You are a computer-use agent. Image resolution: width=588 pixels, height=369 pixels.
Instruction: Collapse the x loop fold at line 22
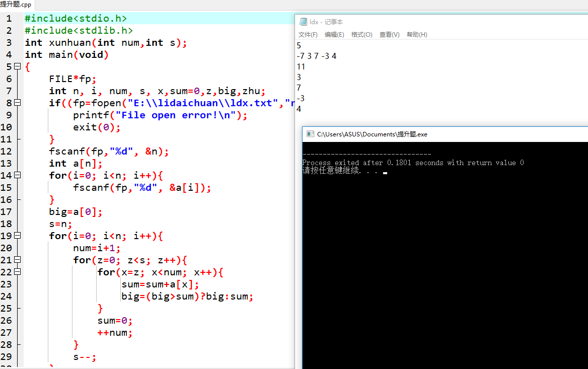tap(17, 272)
